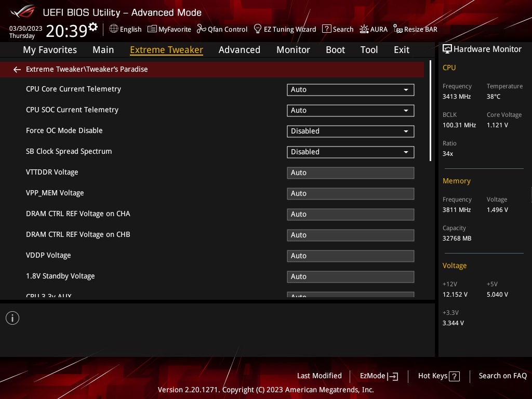Open SB Clock Spread Spectrum dropdown

351,152
